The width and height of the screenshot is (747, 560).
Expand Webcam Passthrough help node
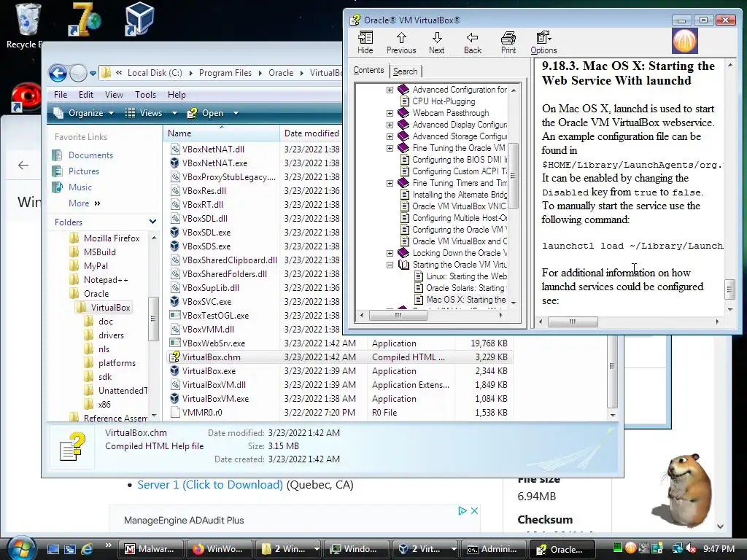[x=390, y=113]
